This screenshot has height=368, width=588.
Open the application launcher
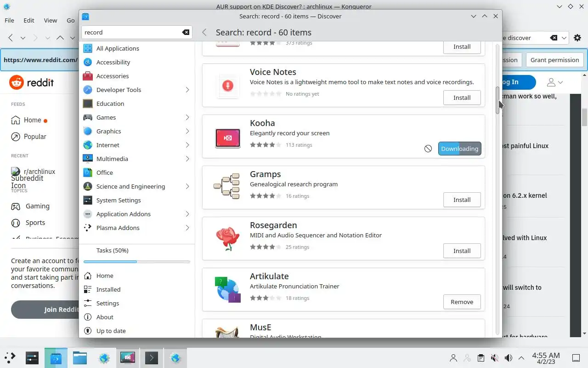pos(10,357)
